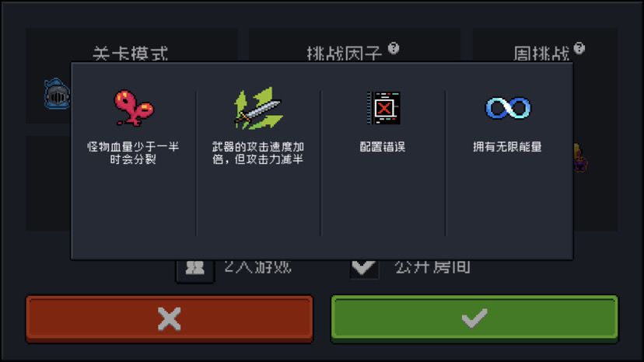The height and width of the screenshot is (362, 644).
Task: Select the sword attack speed icon
Action: tap(258, 108)
